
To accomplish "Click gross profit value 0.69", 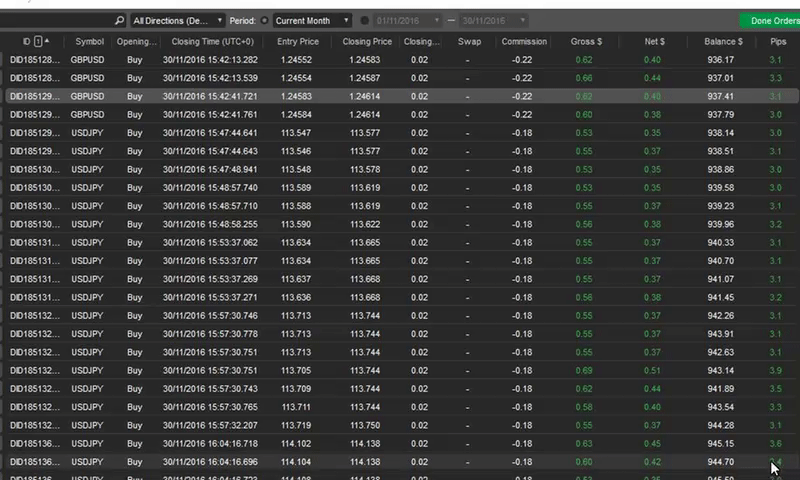I will [x=584, y=370].
